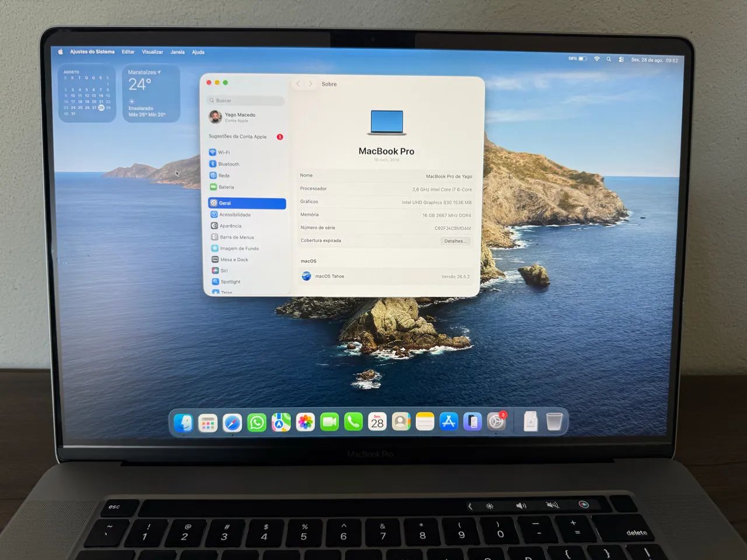The image size is (747, 560).
Task: Open the Trash in the Dock
Action: pos(554,421)
